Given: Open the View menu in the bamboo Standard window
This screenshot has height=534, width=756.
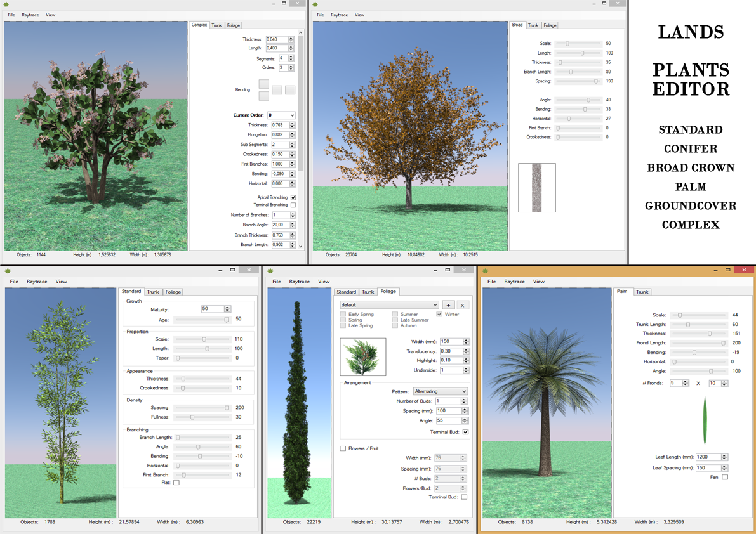Looking at the screenshot, I should coord(61,282).
